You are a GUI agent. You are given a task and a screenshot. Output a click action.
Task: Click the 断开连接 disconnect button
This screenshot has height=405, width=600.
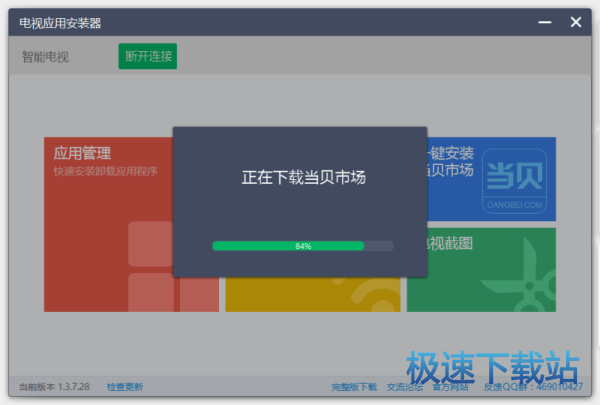(147, 57)
